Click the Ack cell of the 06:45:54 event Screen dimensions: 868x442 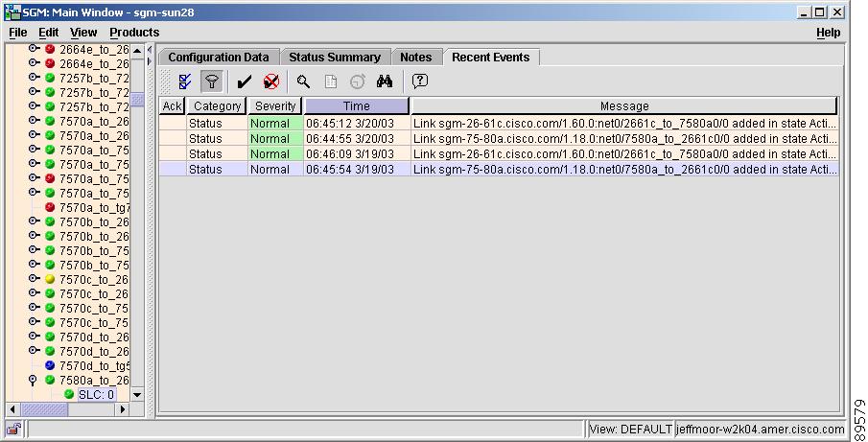[172, 170]
